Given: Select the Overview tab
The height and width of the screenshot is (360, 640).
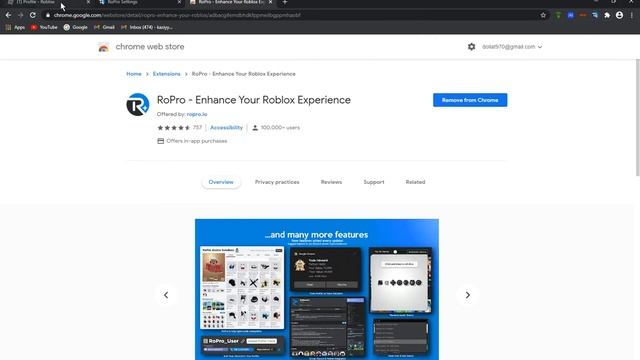Looking at the screenshot, I should 221,182.
